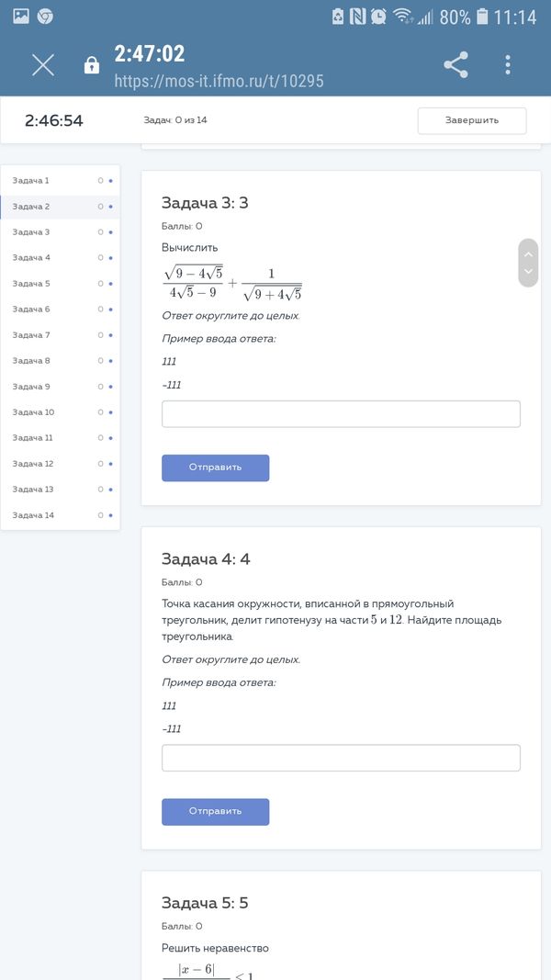551x980 pixels.
Task: Tap the share icon in top bar
Action: point(455,64)
